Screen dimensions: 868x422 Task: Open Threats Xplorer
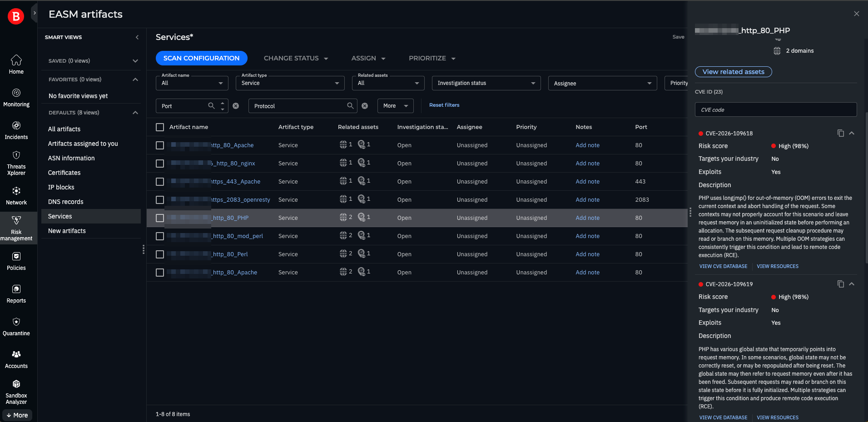pos(16,163)
